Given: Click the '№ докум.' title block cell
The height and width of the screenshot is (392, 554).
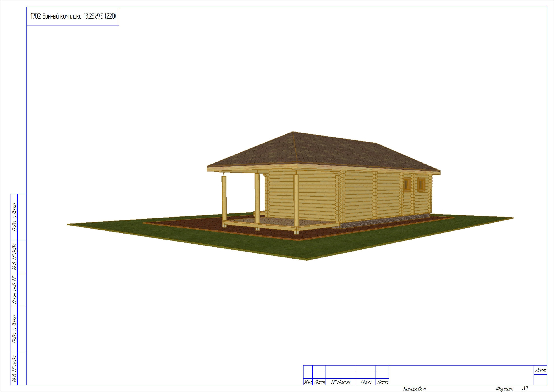Looking at the screenshot, I should [x=341, y=382].
